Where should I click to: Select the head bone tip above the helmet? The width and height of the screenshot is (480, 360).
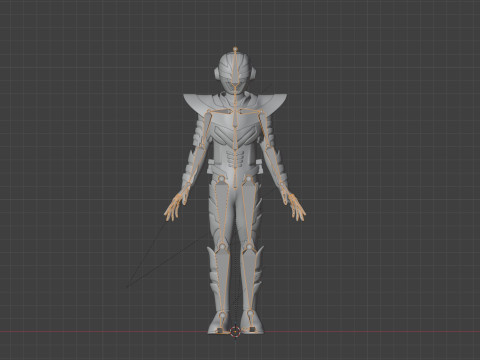click(235, 49)
